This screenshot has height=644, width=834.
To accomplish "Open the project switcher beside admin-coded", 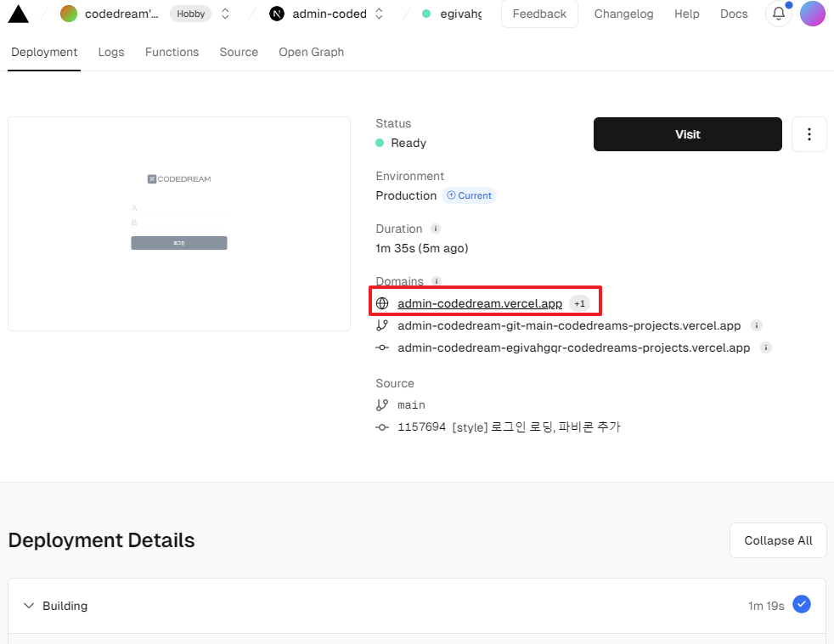I will [x=380, y=14].
